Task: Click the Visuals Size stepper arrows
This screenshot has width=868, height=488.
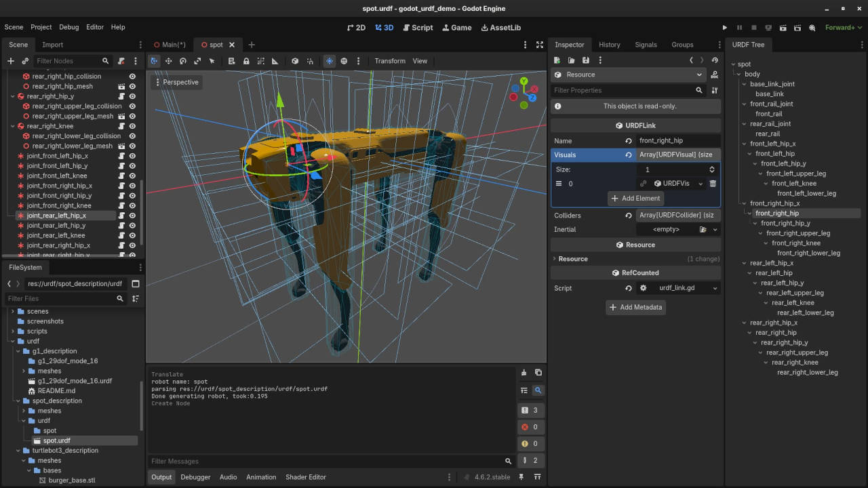Action: [x=712, y=169]
